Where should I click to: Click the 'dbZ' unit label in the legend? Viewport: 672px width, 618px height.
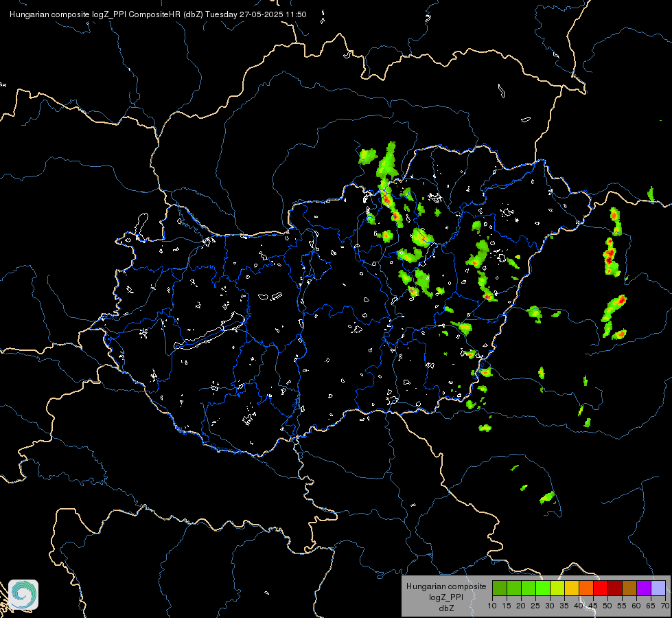point(446,608)
